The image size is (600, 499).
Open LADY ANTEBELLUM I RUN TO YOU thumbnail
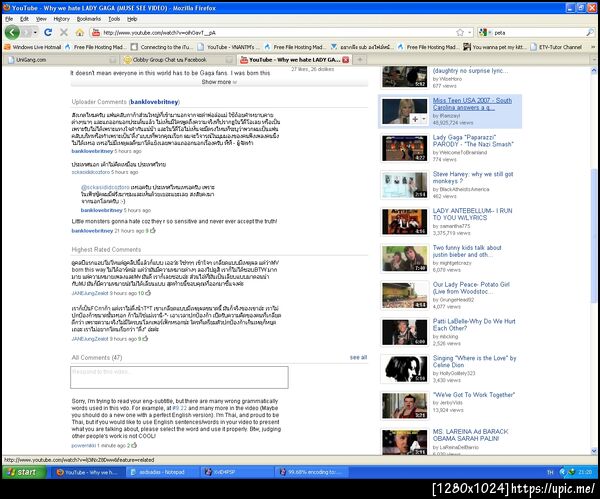(x=404, y=222)
